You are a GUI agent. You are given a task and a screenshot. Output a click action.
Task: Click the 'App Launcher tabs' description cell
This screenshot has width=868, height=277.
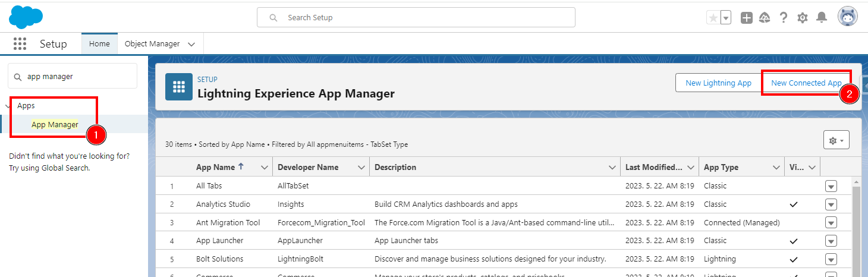coord(406,240)
